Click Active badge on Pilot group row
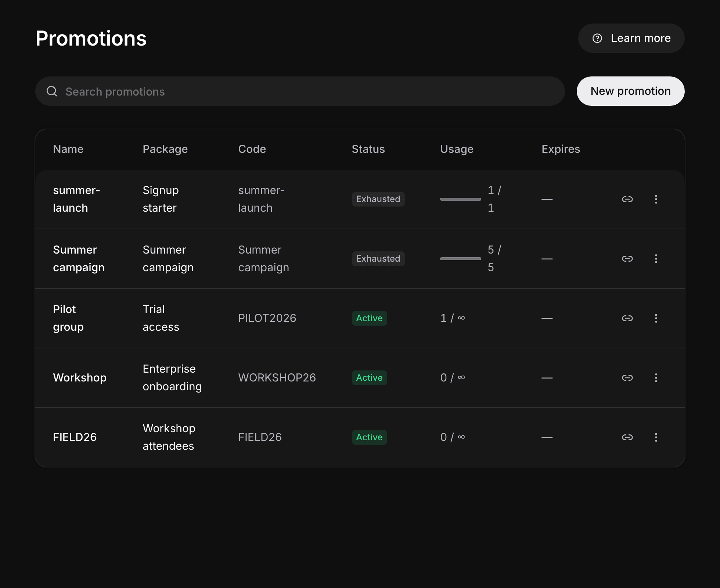The height and width of the screenshot is (588, 720). coord(369,318)
